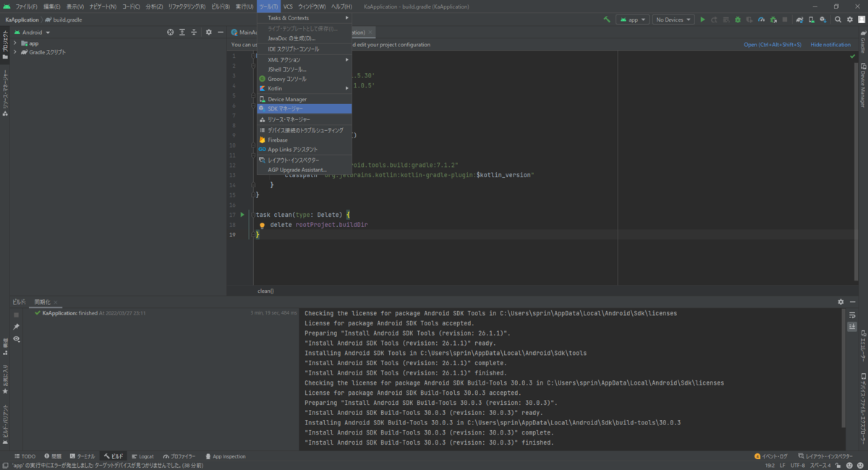Open IDE settings gear icon in top toolbar
868x470 pixels.
coord(849,20)
